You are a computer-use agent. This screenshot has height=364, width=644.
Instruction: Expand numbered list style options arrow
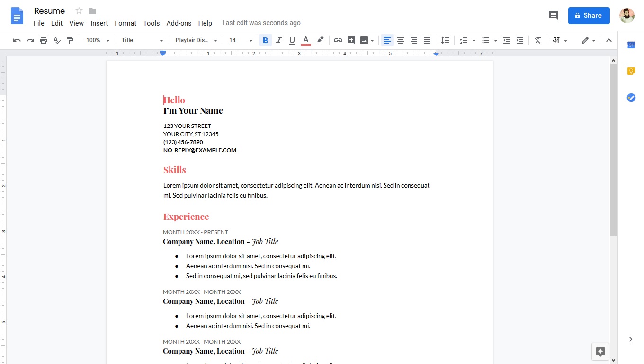click(474, 41)
